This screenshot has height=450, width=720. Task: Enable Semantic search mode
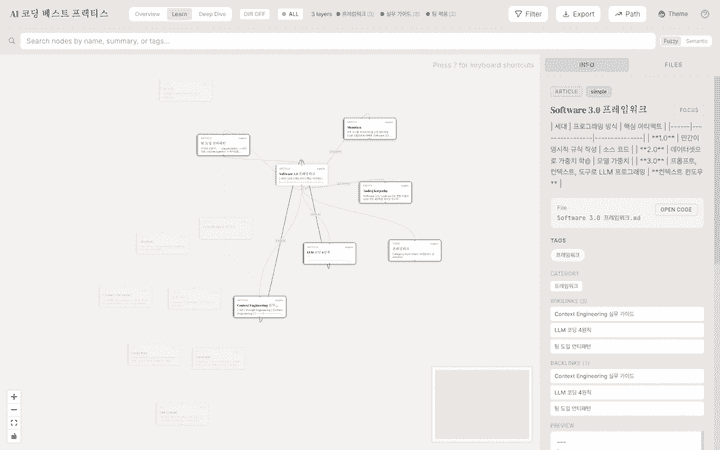(696, 41)
